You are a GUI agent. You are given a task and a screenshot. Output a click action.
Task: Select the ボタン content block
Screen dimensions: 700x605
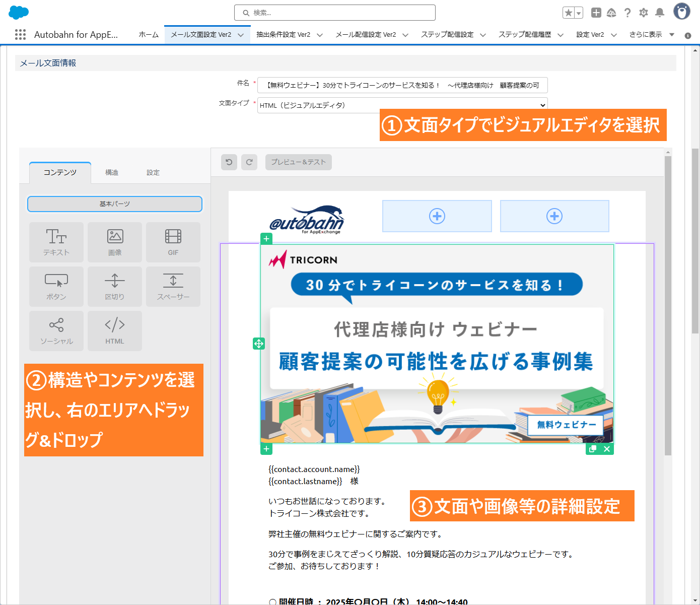[56, 287]
